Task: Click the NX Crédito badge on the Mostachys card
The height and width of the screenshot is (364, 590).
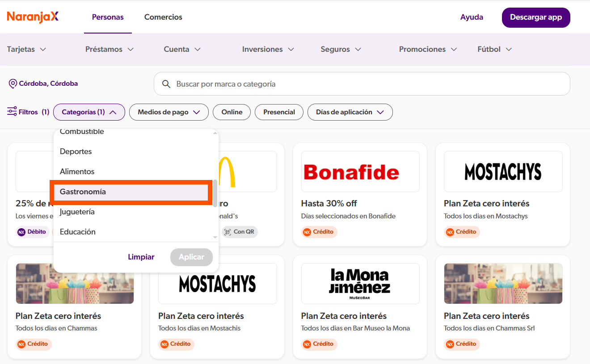Action: tap(462, 232)
